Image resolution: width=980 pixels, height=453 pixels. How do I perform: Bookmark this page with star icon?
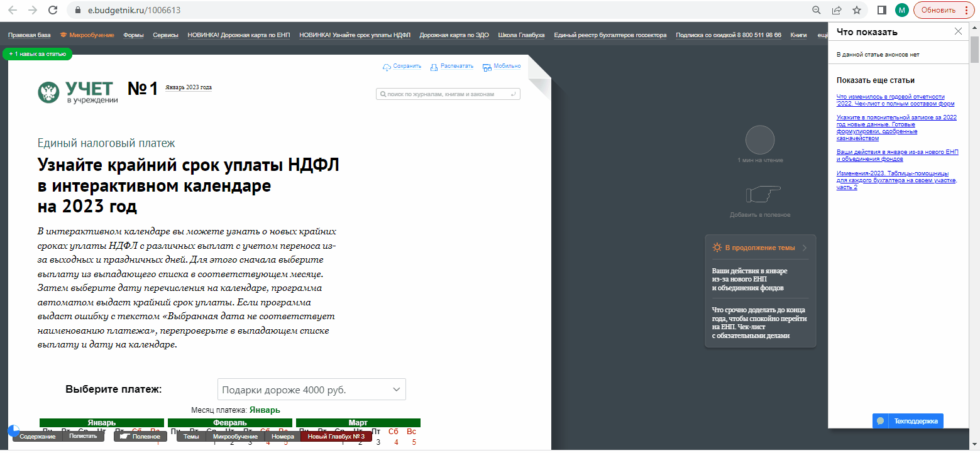(x=856, y=10)
